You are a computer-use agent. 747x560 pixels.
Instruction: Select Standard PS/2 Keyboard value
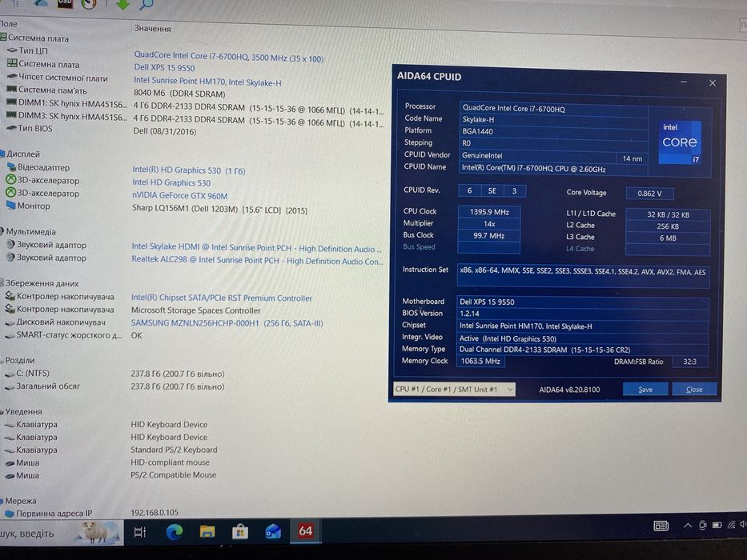174,450
